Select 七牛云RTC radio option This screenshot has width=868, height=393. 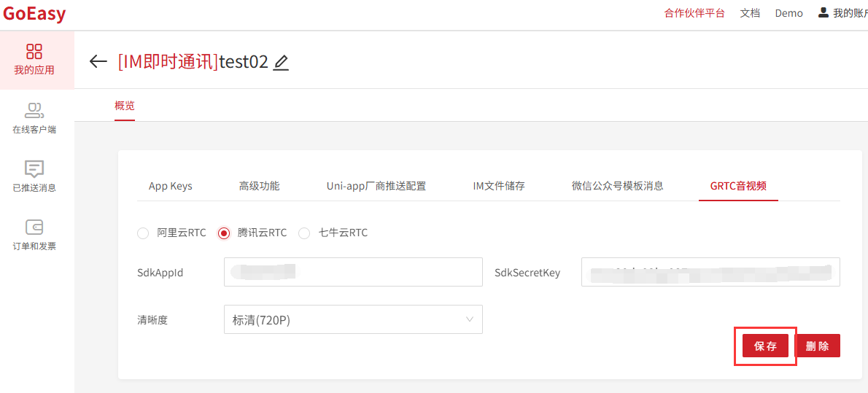tap(304, 233)
